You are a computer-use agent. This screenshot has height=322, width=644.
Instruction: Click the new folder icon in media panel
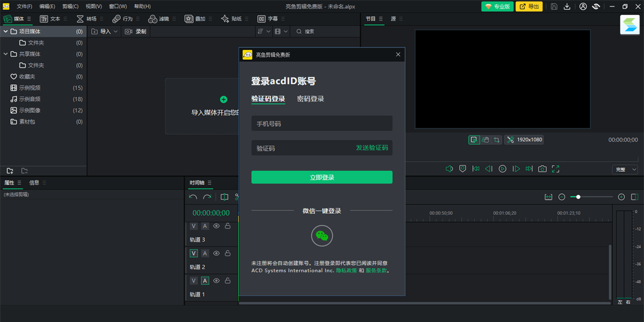10,171
